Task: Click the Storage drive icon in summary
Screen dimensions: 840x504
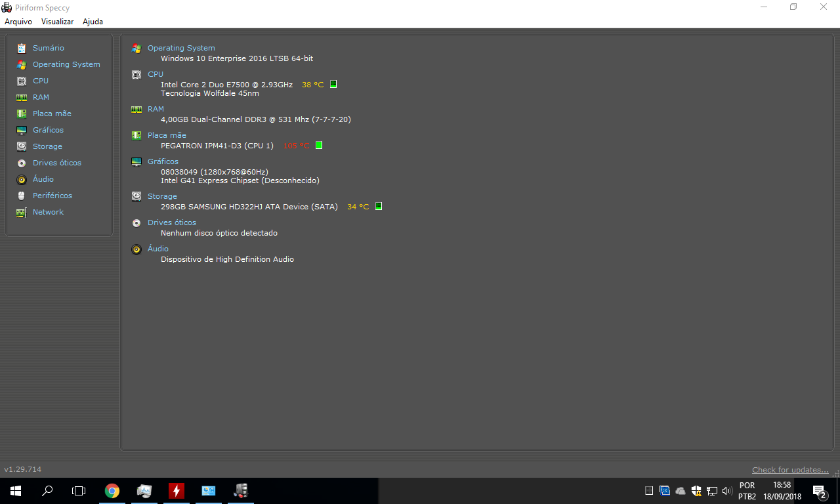Action: [x=136, y=196]
